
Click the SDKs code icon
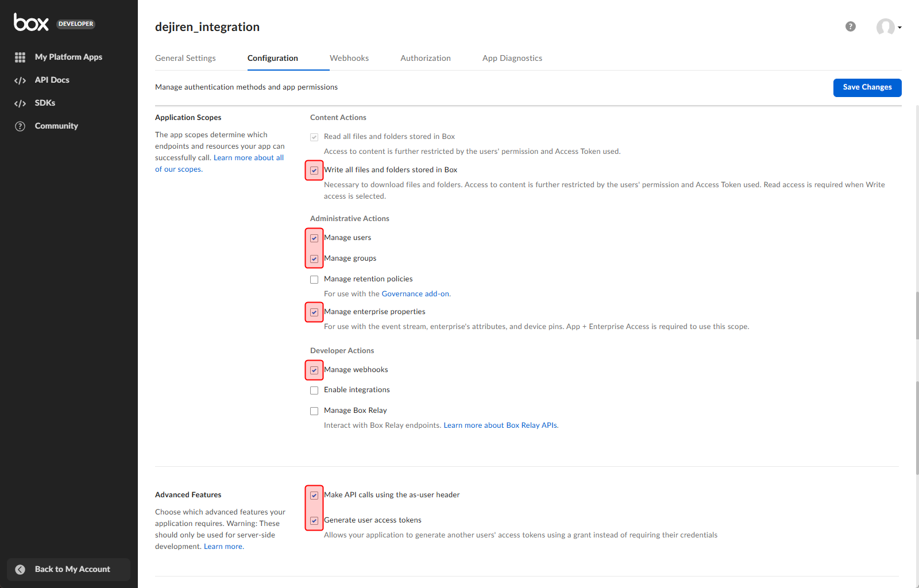[20, 103]
